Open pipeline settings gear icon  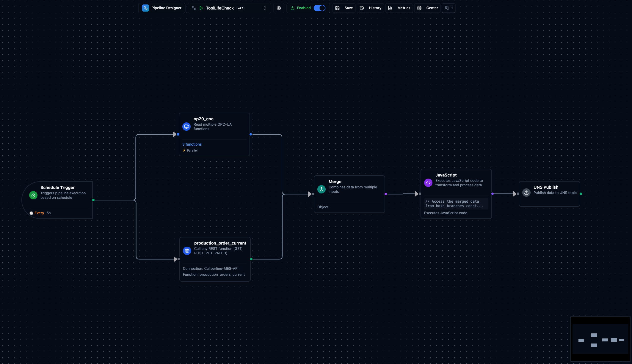pos(279,8)
